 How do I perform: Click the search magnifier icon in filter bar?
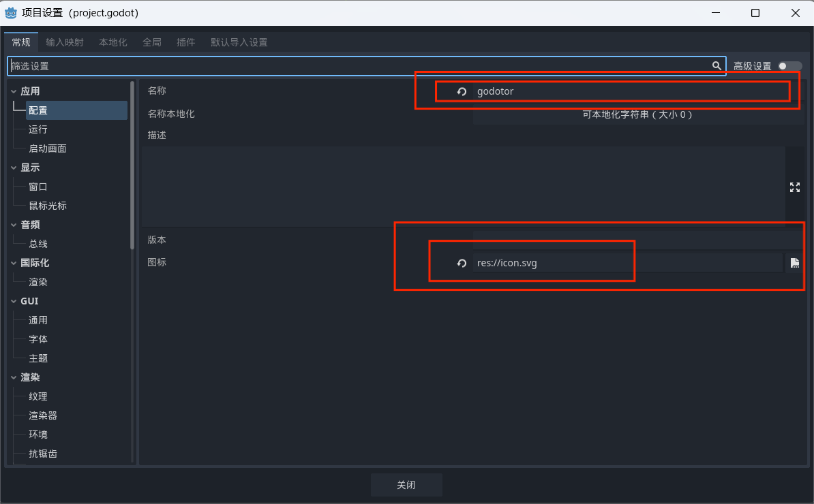[717, 66]
